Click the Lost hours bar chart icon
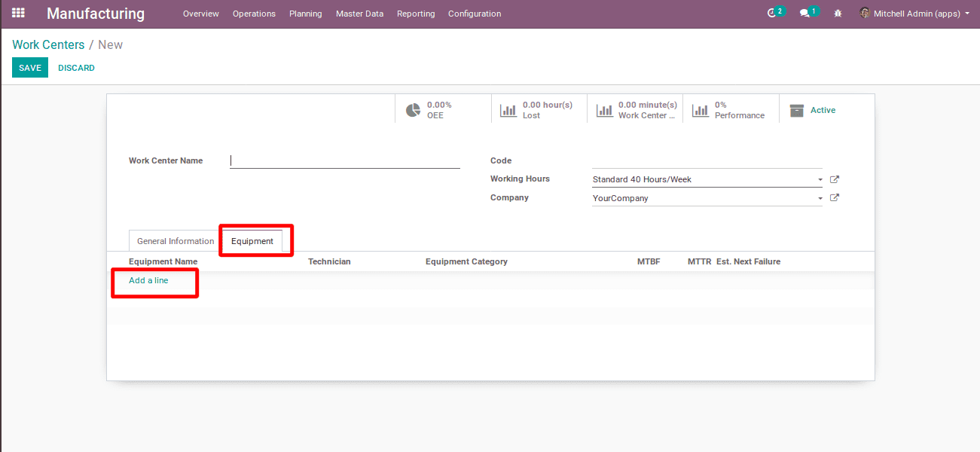The image size is (980, 452). [508, 110]
